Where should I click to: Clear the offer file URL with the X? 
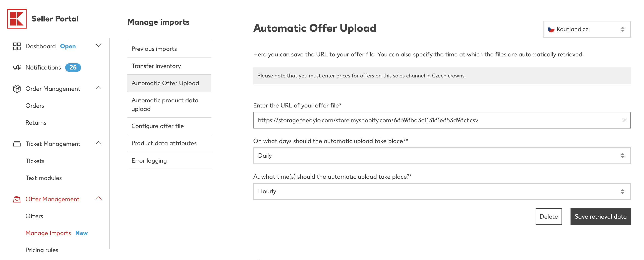[624, 120]
